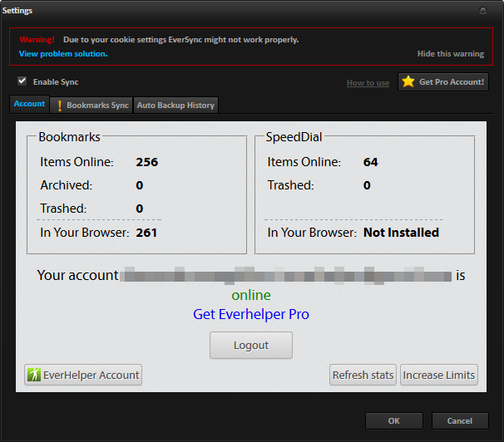
Task: Click the Not Installed status text
Action: 401,233
